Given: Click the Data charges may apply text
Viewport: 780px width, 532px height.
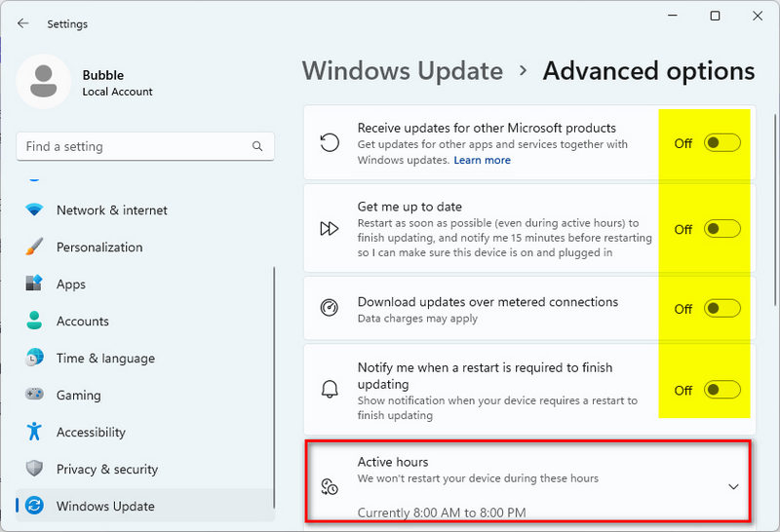Looking at the screenshot, I should pyautogui.click(x=417, y=319).
